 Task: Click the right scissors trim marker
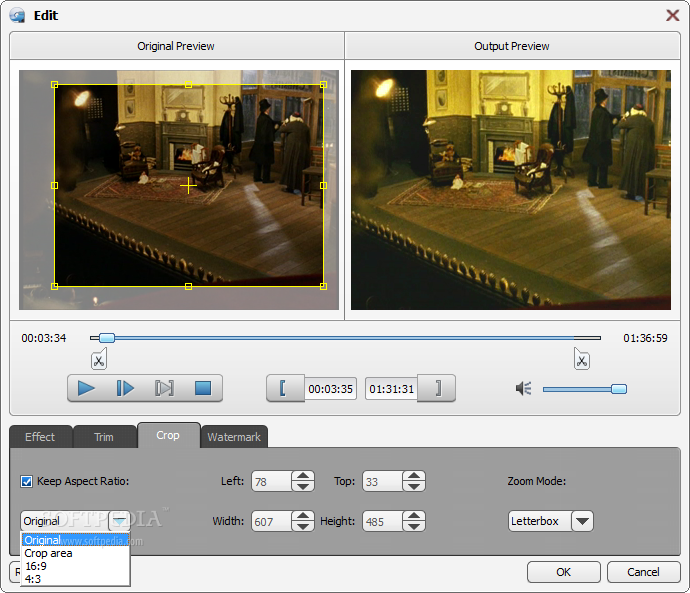pyautogui.click(x=582, y=359)
